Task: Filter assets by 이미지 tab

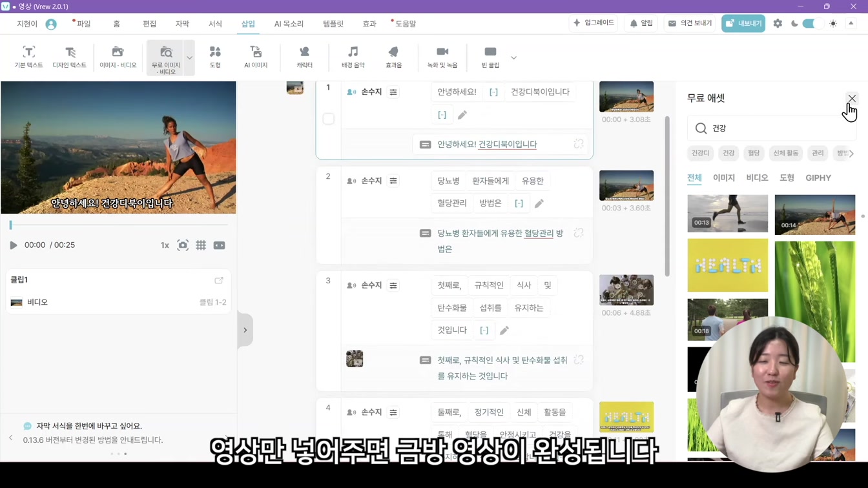Action: click(x=724, y=178)
